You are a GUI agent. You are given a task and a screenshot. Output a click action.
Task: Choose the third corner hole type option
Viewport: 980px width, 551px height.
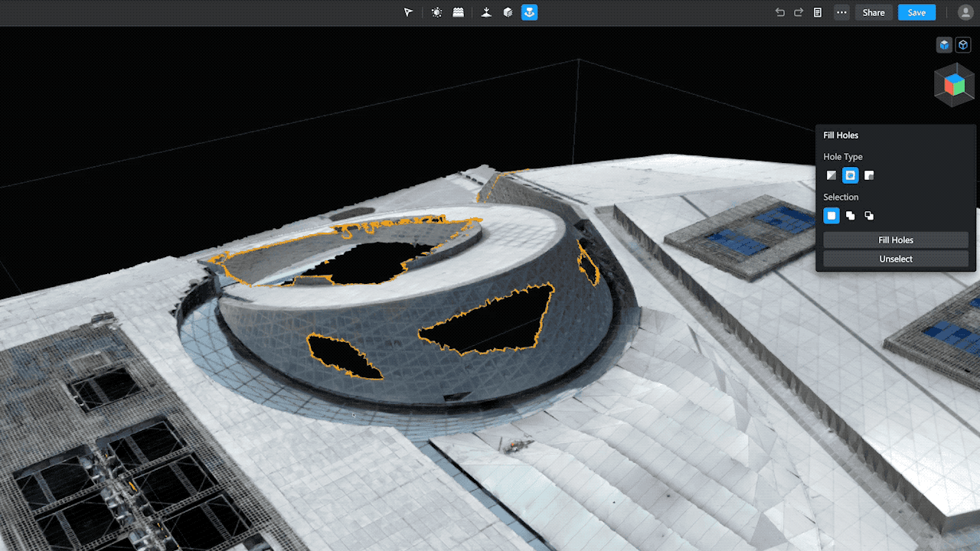869,175
